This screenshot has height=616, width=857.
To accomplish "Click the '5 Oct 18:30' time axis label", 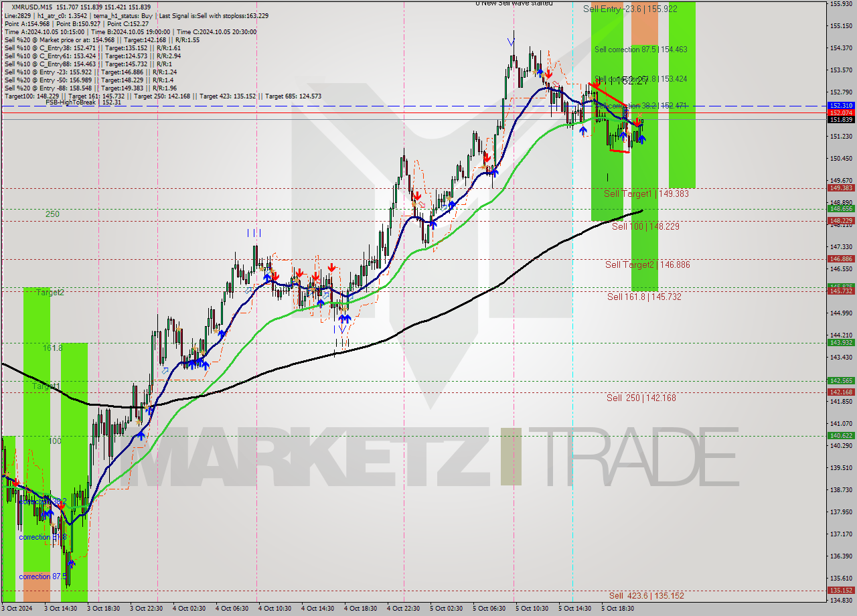I will (x=618, y=609).
